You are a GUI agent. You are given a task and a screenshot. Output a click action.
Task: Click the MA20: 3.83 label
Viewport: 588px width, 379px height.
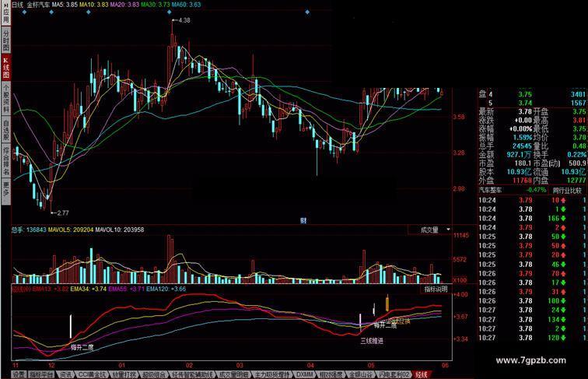[x=124, y=5]
